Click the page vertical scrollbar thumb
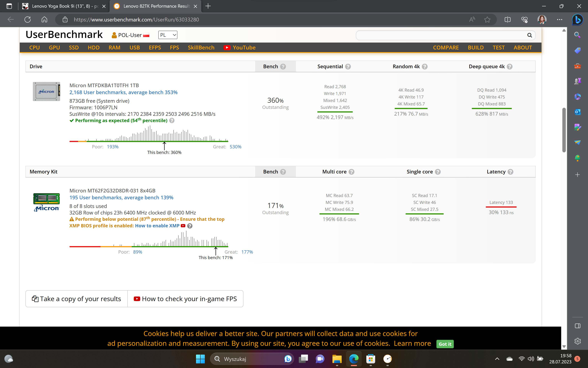The image size is (588, 368). point(564,130)
